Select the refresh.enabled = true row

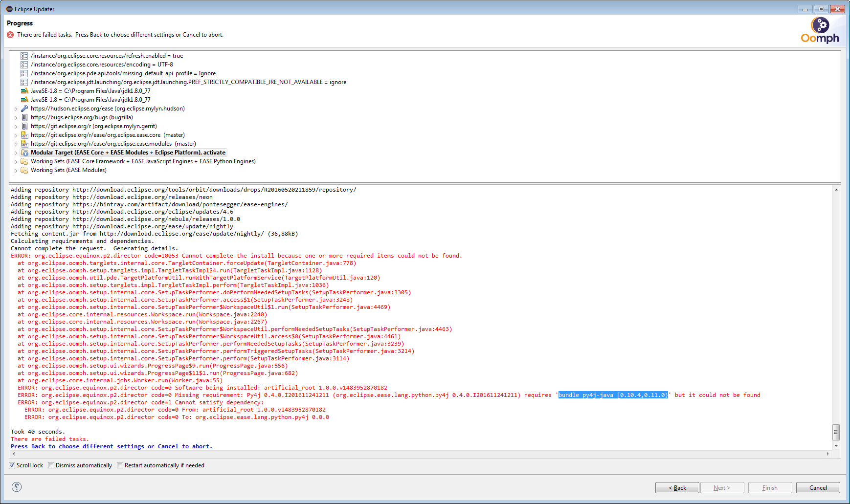pos(107,56)
